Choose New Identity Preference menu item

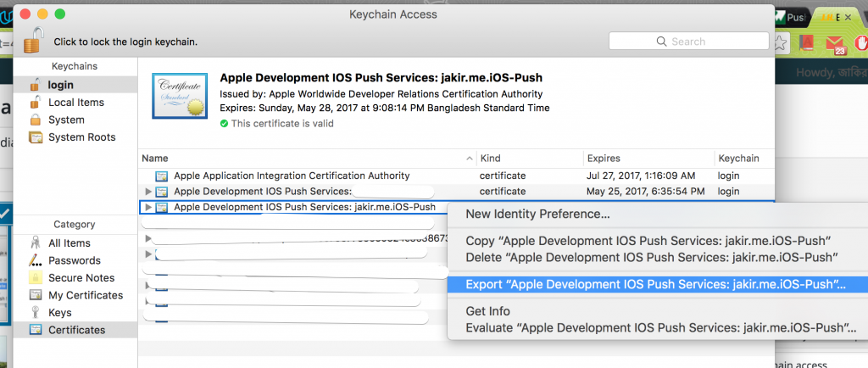click(x=537, y=214)
